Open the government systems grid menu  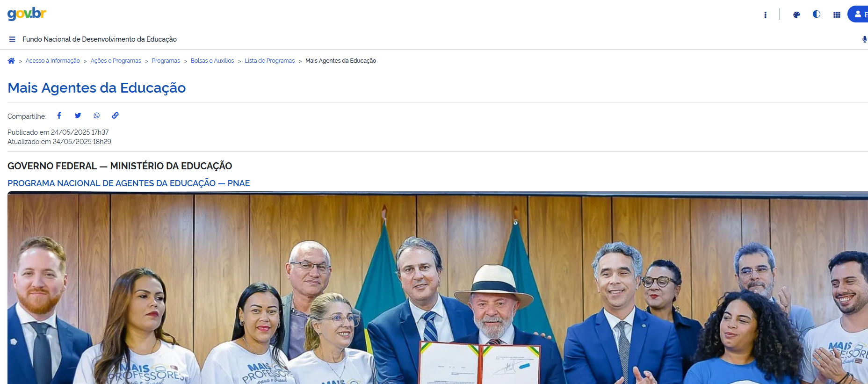tap(837, 14)
